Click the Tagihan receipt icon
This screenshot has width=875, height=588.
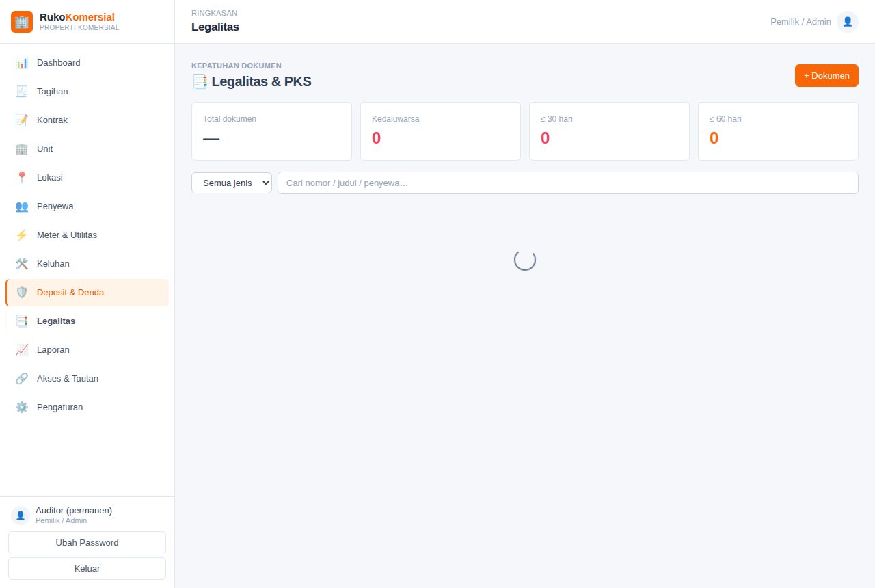click(22, 92)
